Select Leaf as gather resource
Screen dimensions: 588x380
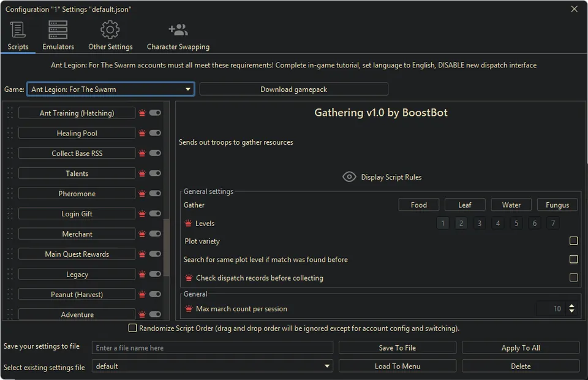(465, 205)
